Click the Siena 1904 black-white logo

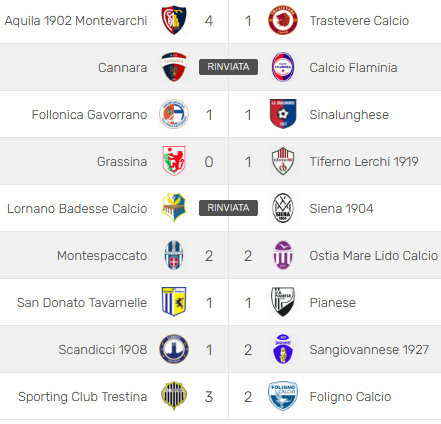coord(283,208)
